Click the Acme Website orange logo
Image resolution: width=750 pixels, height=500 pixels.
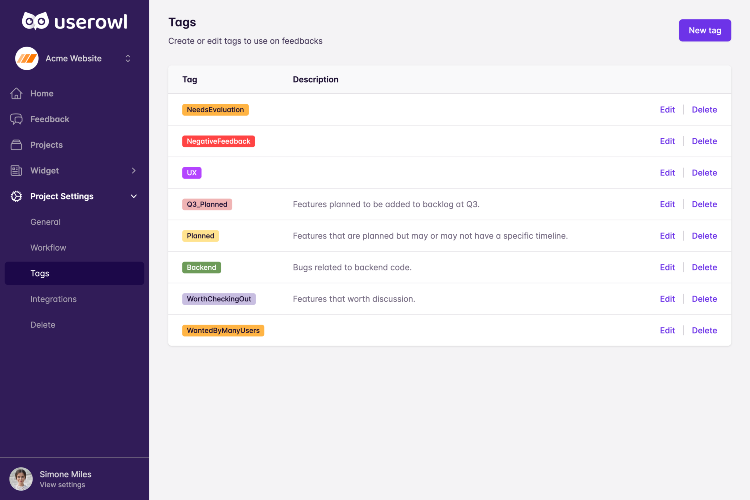pos(27,58)
